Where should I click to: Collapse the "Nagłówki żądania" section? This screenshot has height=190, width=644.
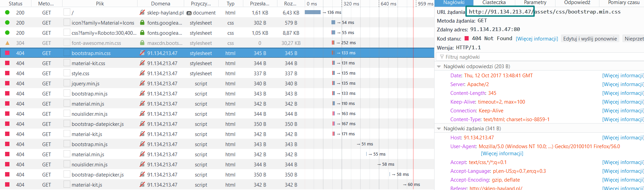(439, 129)
